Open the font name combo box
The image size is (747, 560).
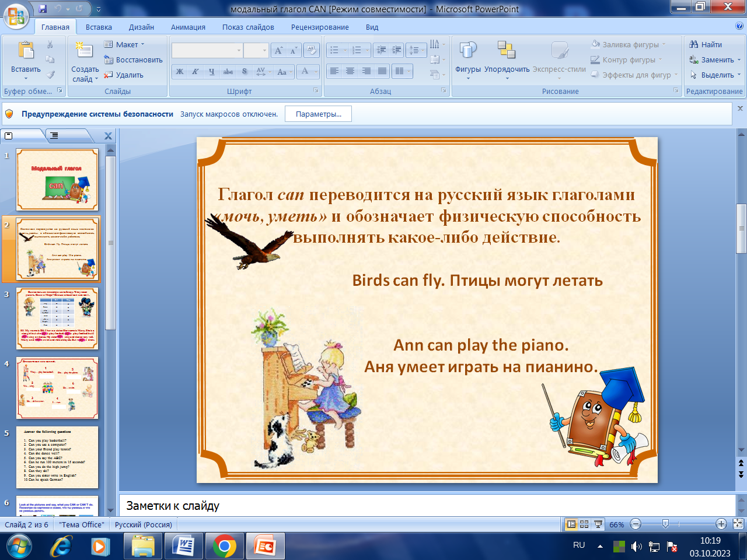coord(207,51)
